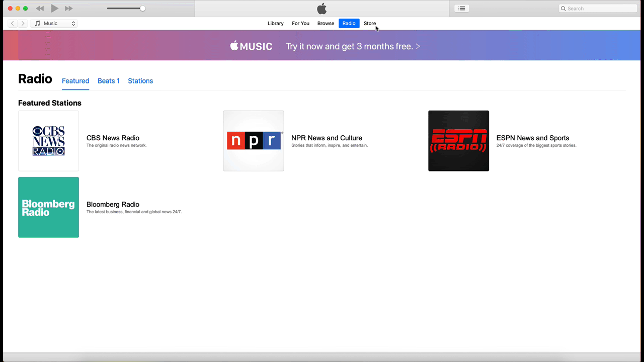This screenshot has width=644, height=362.
Task: Click the Apple Music free trial banner
Action: pyautogui.click(x=322, y=45)
